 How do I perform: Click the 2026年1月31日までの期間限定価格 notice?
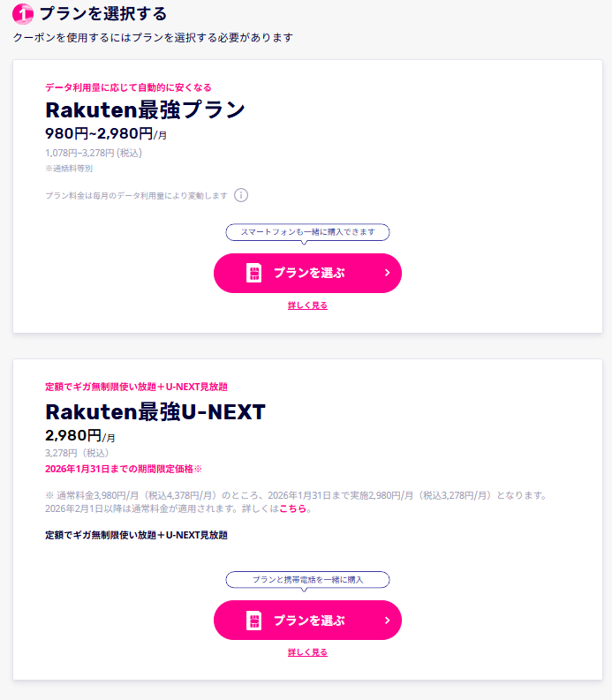coord(124,469)
